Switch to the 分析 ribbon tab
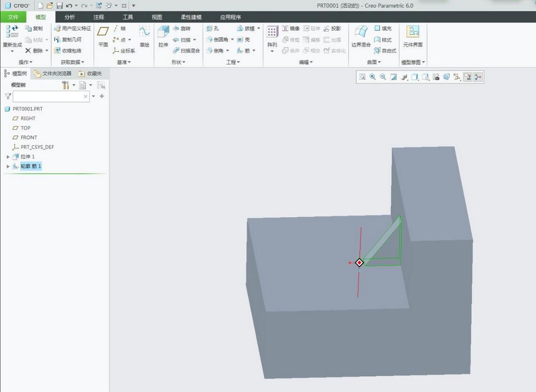 [x=69, y=17]
